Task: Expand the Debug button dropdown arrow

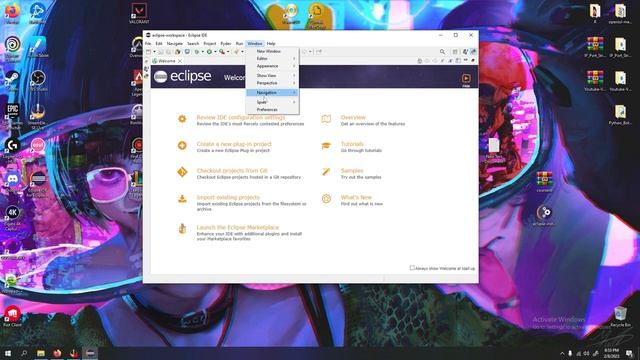Action: pyautogui.click(x=202, y=52)
